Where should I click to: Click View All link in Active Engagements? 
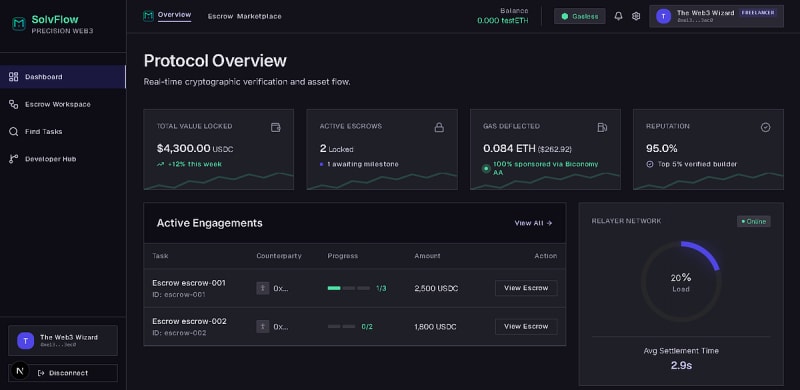[x=533, y=223]
